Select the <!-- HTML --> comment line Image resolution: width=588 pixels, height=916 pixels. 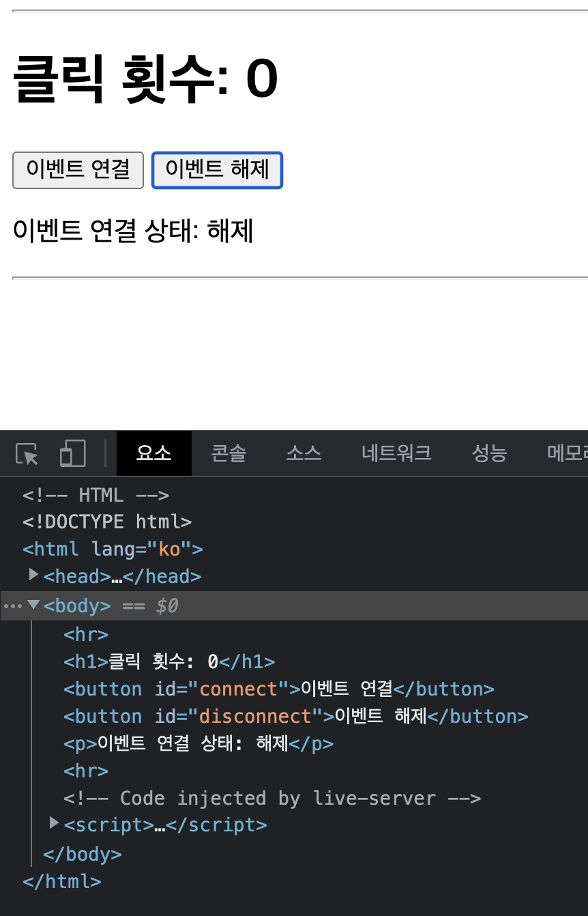(x=95, y=494)
